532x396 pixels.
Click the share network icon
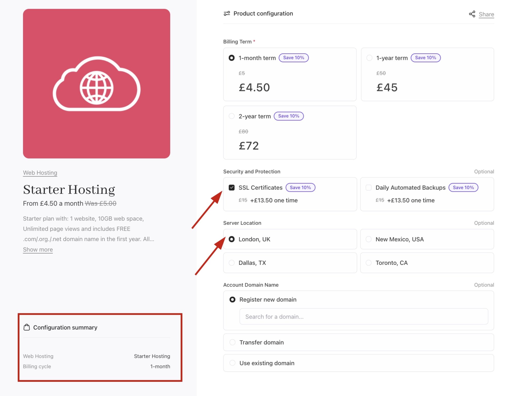(472, 14)
